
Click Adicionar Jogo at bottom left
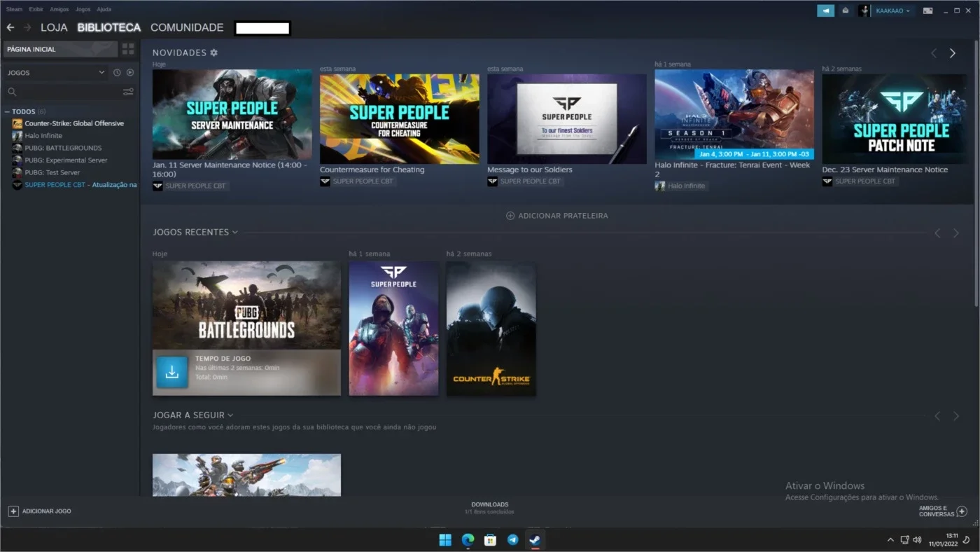pyautogui.click(x=40, y=511)
